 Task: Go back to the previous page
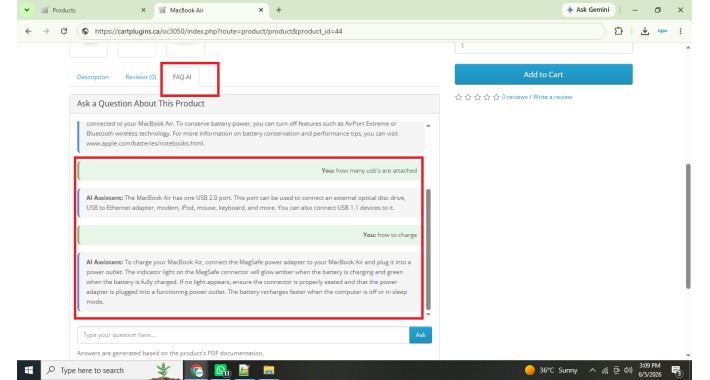[29, 31]
